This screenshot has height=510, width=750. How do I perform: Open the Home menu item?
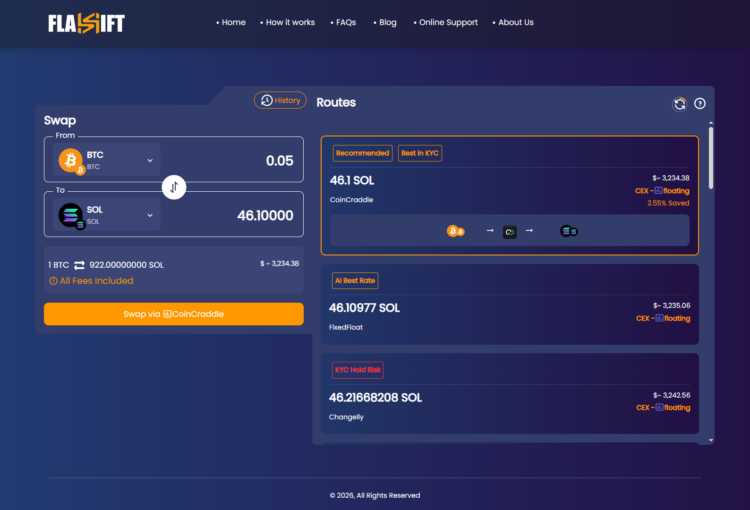click(231, 22)
